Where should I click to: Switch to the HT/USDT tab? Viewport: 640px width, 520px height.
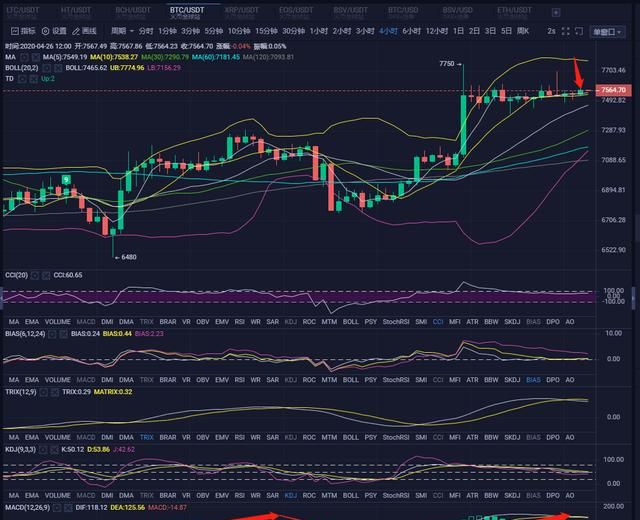[x=76, y=12]
